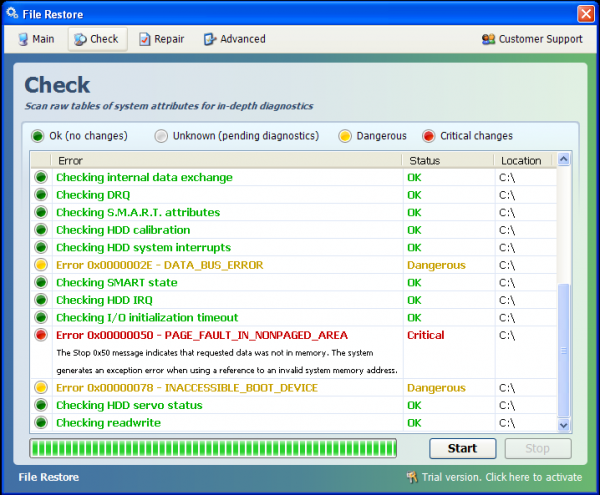Click the list scrollbar thumb

pyautogui.click(x=563, y=350)
